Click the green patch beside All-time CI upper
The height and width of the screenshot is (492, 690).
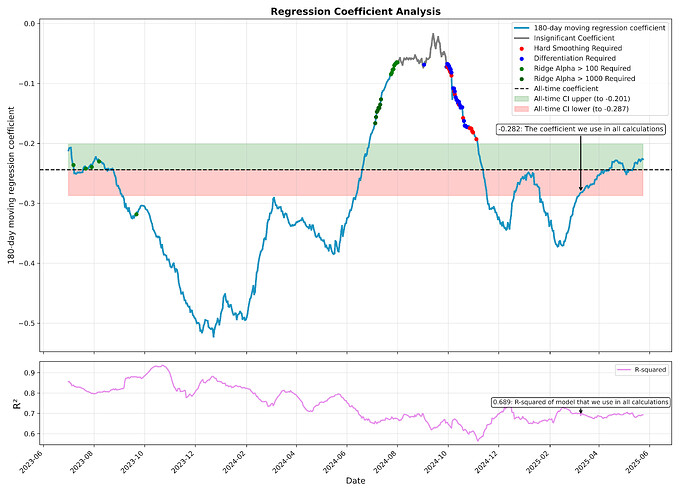[x=521, y=99]
